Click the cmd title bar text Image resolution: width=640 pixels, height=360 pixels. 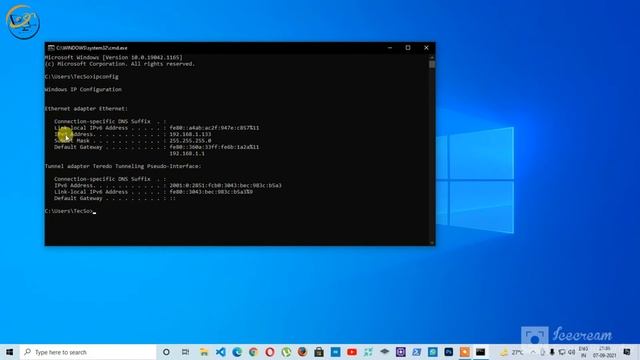pyautogui.click(x=92, y=48)
